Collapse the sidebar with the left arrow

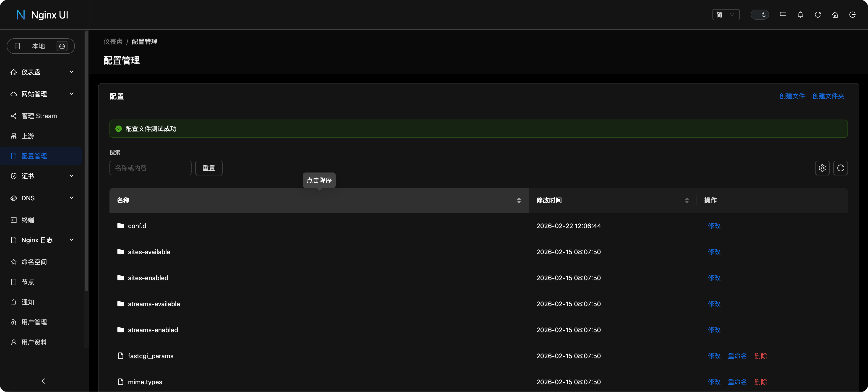point(43,381)
